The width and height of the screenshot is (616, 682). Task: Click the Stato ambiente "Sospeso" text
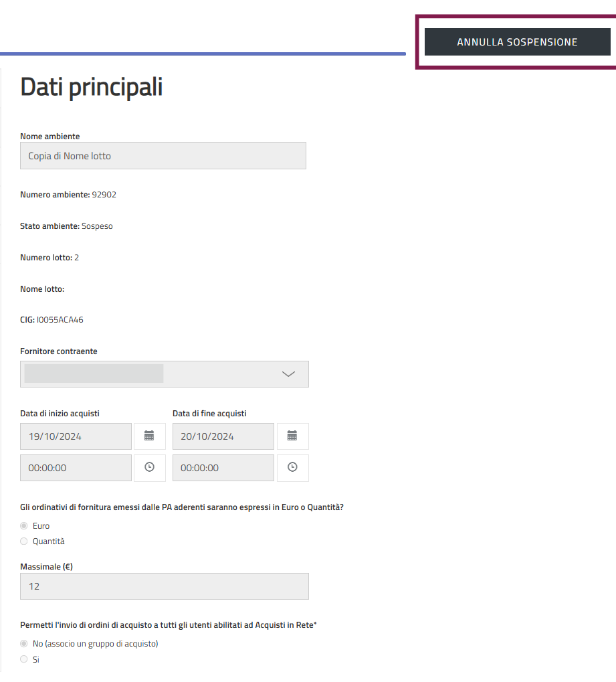(x=97, y=226)
